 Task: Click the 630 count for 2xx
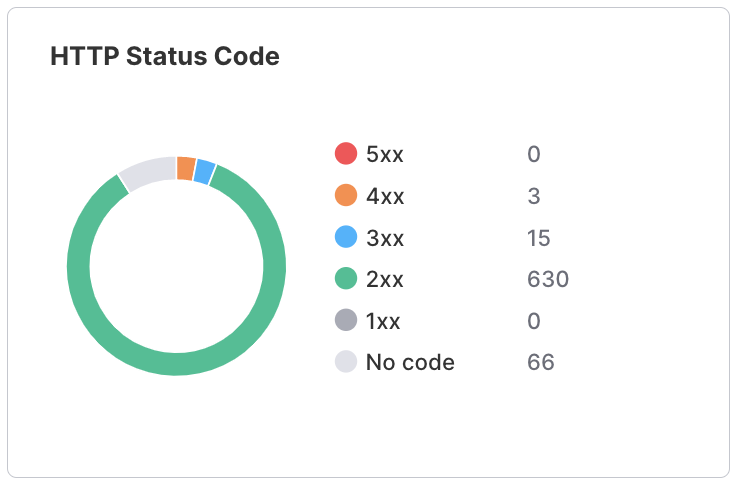tap(548, 279)
